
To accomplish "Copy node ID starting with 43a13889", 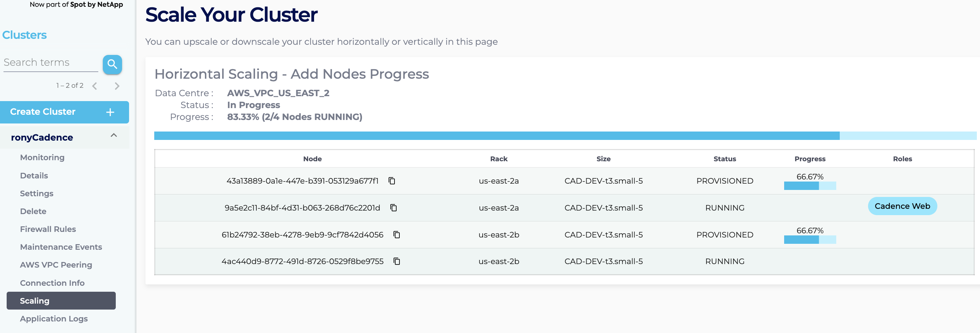I will click(391, 181).
